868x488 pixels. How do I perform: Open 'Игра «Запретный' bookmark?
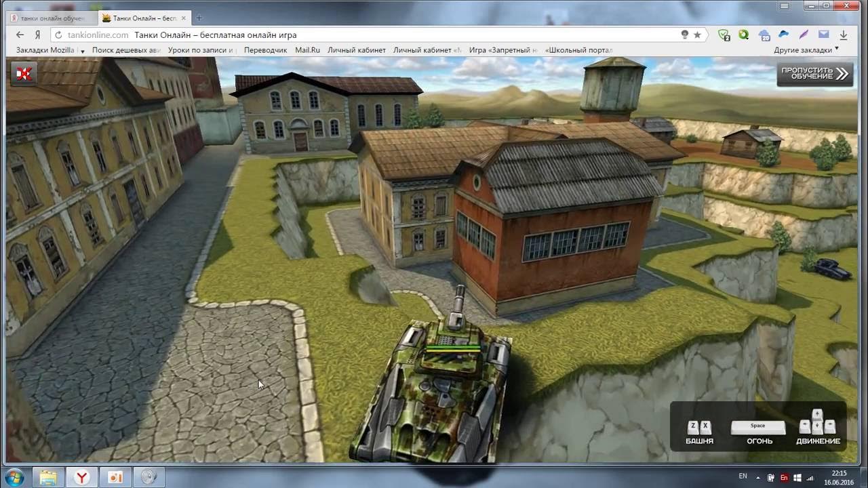pyautogui.click(x=503, y=50)
